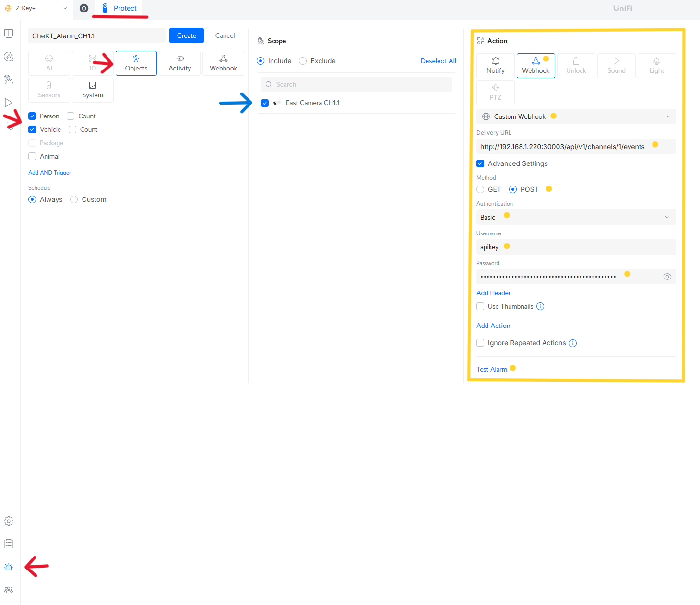Screen dimensions: 700x605
Task: Select the GET method radio button
Action: (480, 189)
